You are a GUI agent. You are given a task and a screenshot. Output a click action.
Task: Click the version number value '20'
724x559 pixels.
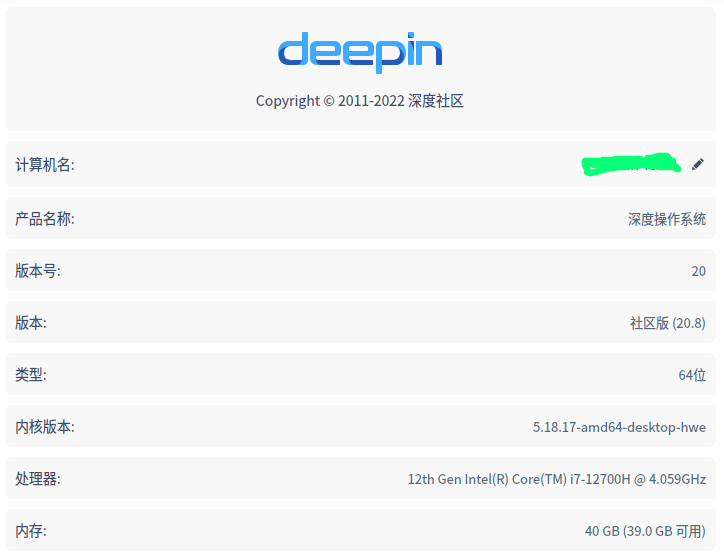(x=699, y=271)
